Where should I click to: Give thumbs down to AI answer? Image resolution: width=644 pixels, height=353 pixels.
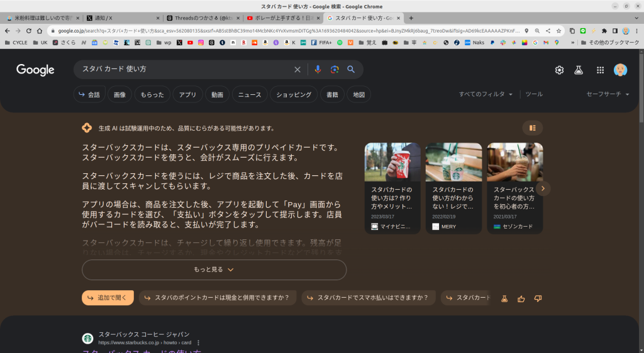538,298
